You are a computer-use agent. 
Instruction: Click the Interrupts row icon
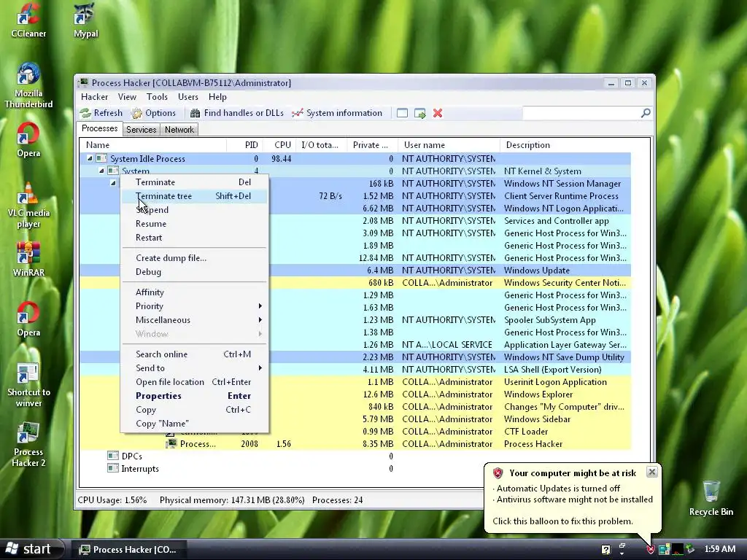coord(113,469)
